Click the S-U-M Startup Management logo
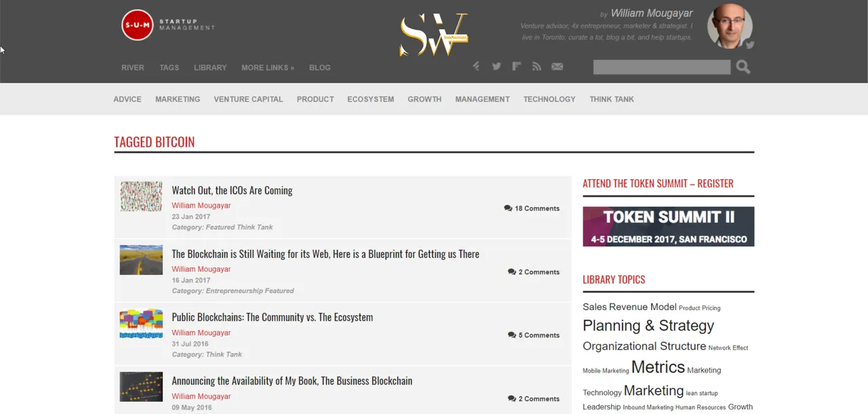The height and width of the screenshot is (414, 868). [x=167, y=25]
